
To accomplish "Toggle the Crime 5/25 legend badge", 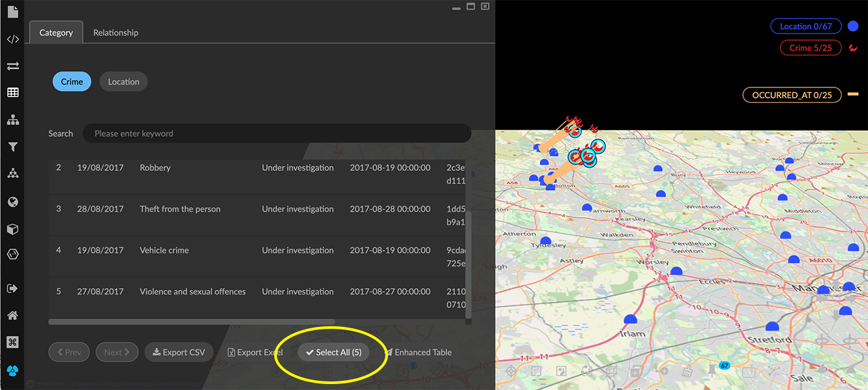I will pyautogui.click(x=810, y=47).
